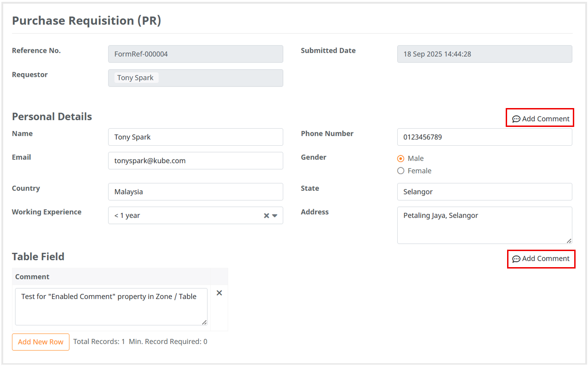Add a comment to Personal Details section
Screen dimensions: 588x366
click(541, 119)
